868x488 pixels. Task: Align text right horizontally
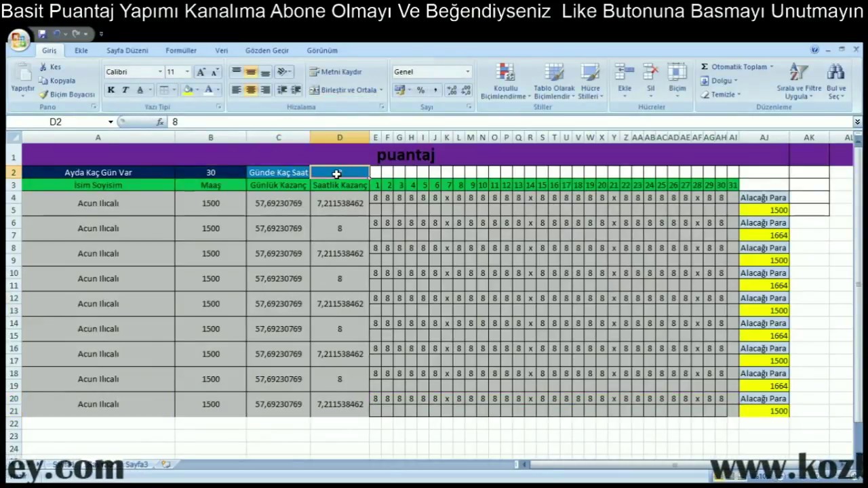pyautogui.click(x=265, y=89)
